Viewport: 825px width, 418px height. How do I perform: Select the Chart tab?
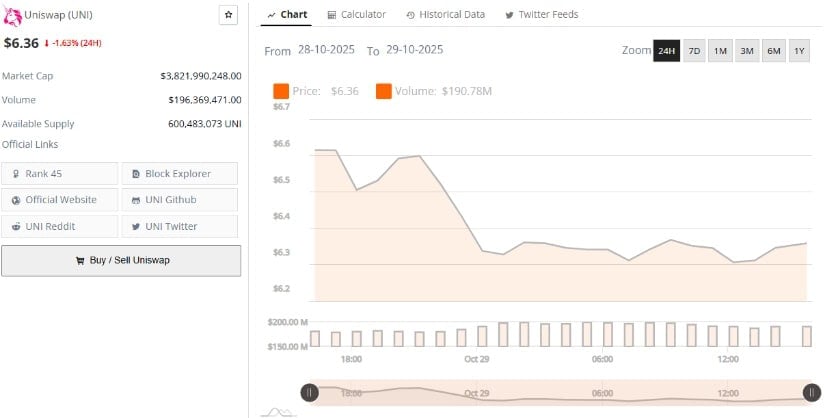click(288, 15)
